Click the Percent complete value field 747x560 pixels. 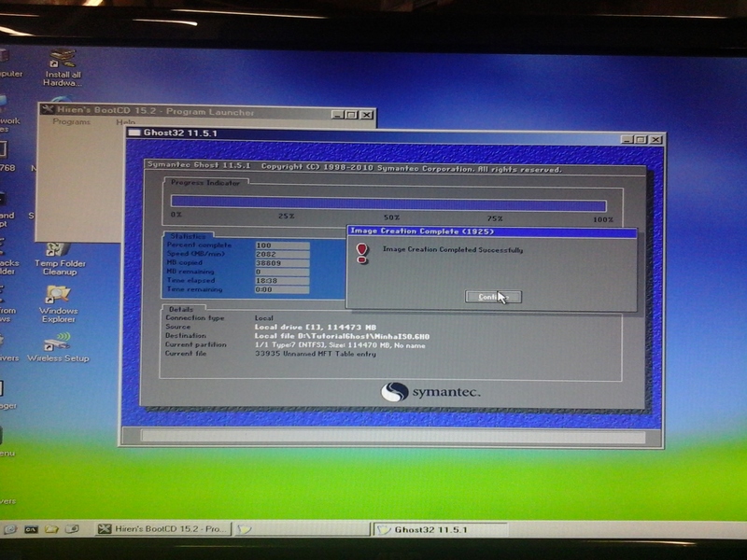coord(281,245)
